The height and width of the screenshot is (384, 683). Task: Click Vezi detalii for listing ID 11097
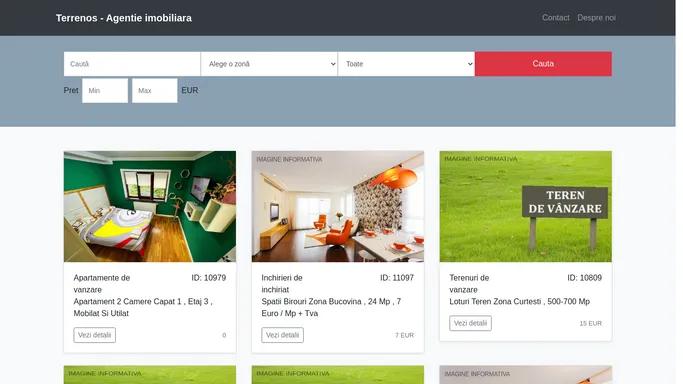[282, 335]
